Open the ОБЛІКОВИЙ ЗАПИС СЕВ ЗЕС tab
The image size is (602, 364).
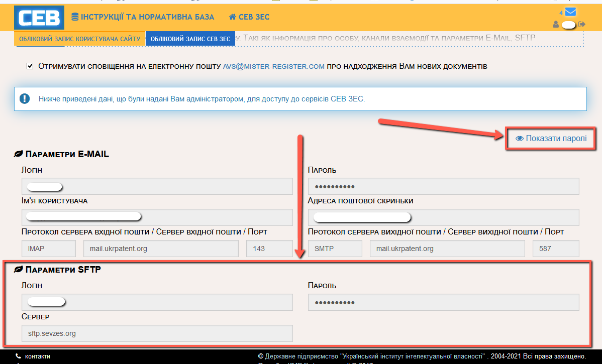point(190,38)
